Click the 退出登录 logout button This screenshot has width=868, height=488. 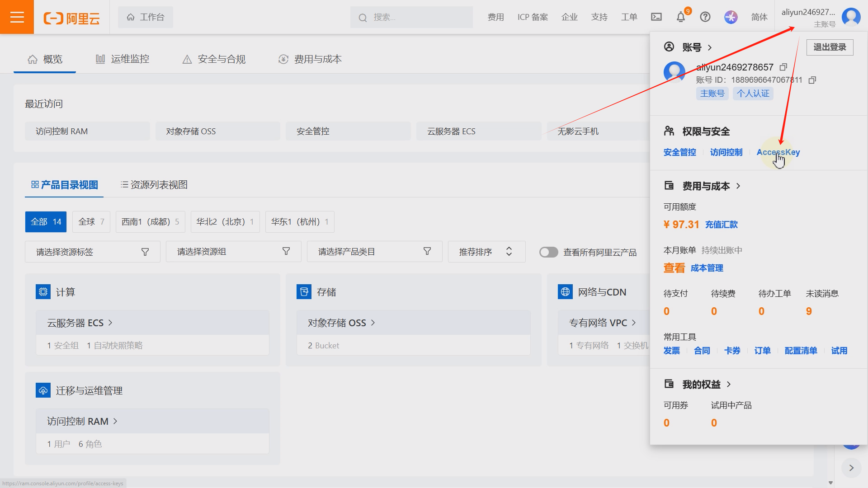click(x=830, y=47)
